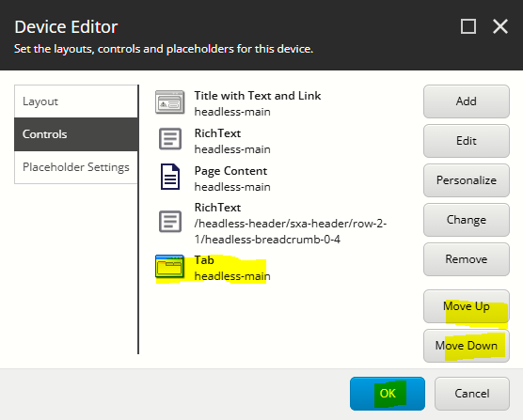Move the selected control up
Viewport: 523px width, 420px height.
[467, 306]
